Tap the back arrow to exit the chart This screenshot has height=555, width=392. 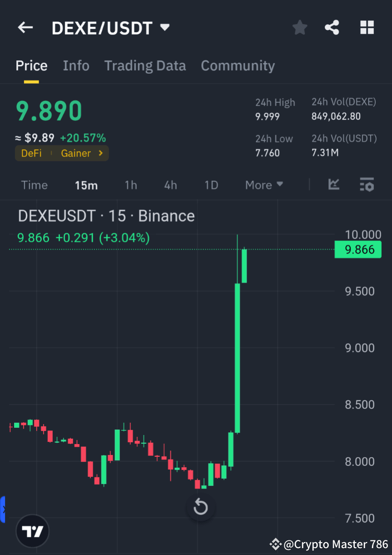click(x=25, y=27)
